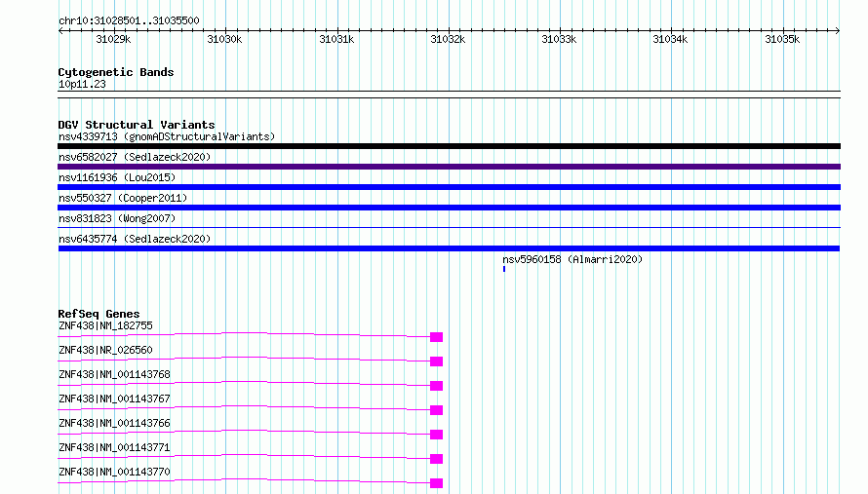The height and width of the screenshot is (494, 868).
Task: Click the magenta exon of ZNF438|NM_182755
Action: (436, 337)
